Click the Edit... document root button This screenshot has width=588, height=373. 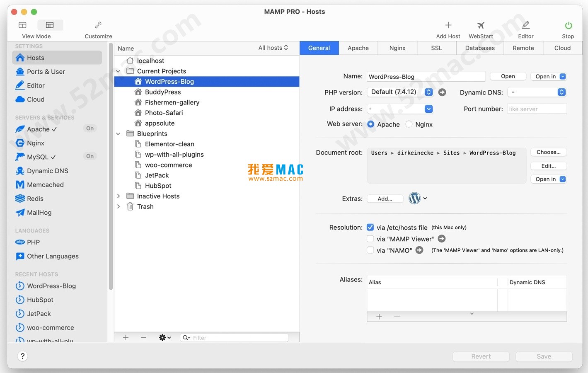click(x=549, y=166)
